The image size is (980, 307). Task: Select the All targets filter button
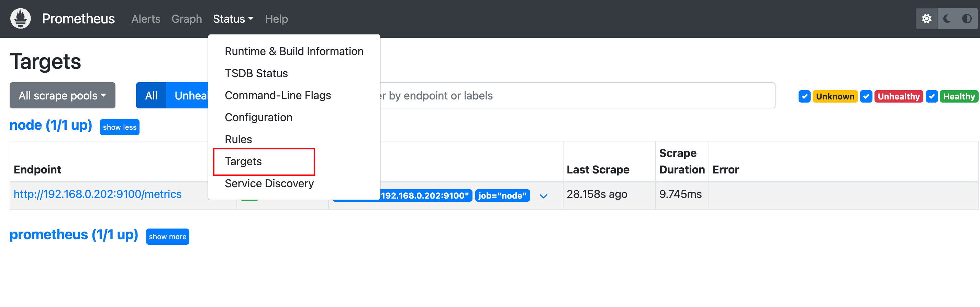point(151,95)
